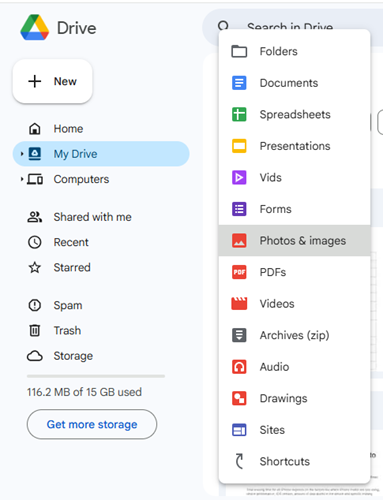Click the yellow Presentations icon
The image size is (383, 500).
239,146
